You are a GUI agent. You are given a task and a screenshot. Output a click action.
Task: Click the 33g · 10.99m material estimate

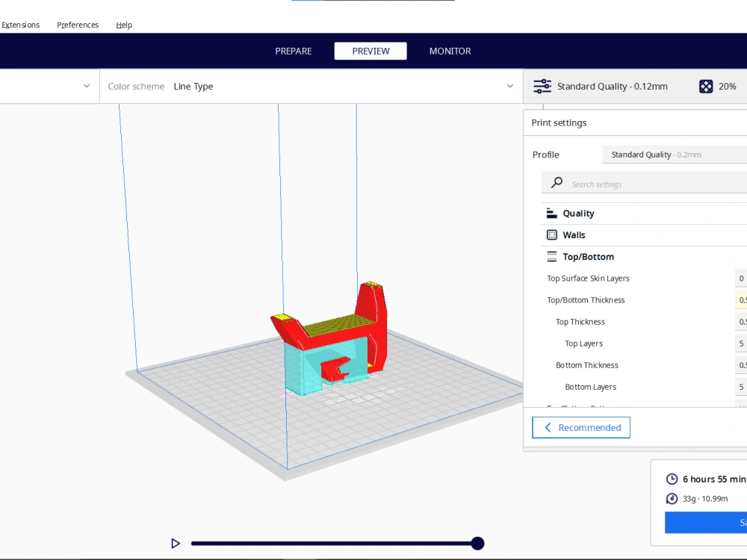coord(705,499)
